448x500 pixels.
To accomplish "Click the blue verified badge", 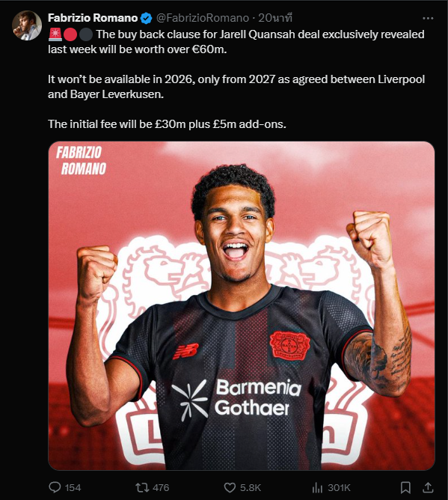I will (x=147, y=18).
